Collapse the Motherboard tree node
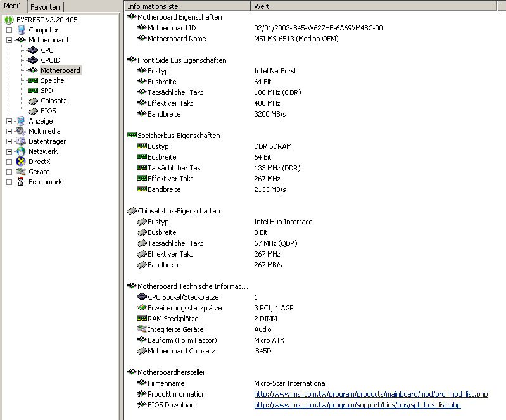Screen dimensions: 506x420 (9, 40)
